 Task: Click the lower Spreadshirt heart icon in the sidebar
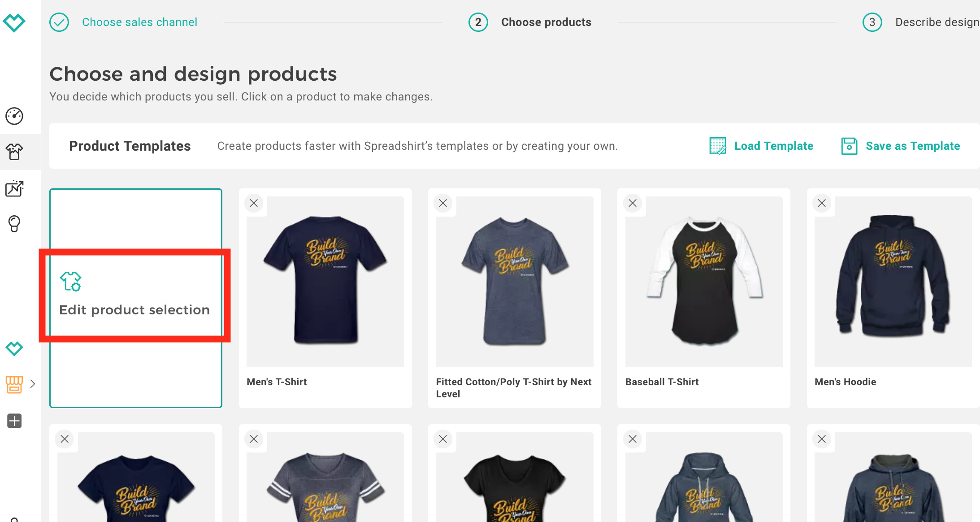(x=14, y=348)
